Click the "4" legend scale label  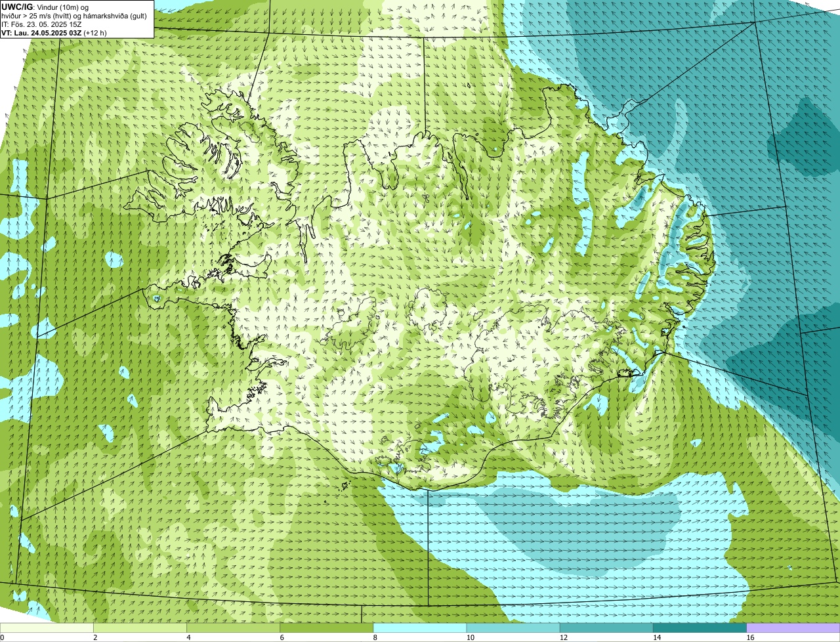click(188, 637)
